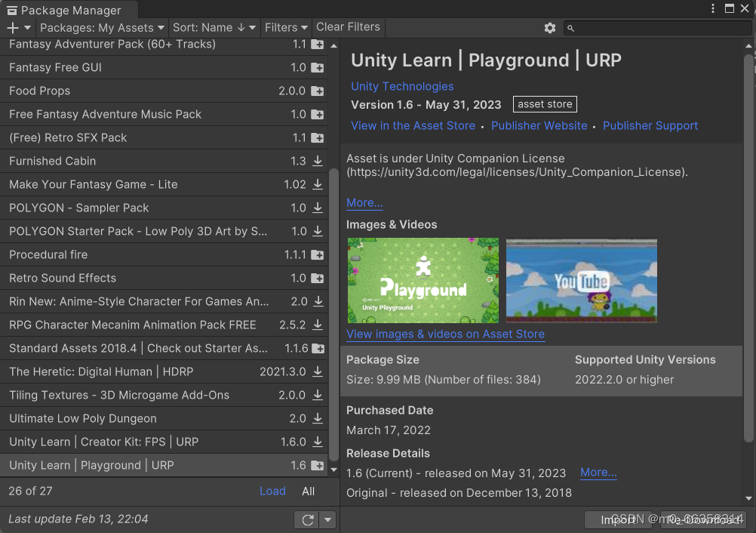Select the Retro Sound Effects row
Image resolution: width=756 pixels, height=533 pixels.
(164, 278)
